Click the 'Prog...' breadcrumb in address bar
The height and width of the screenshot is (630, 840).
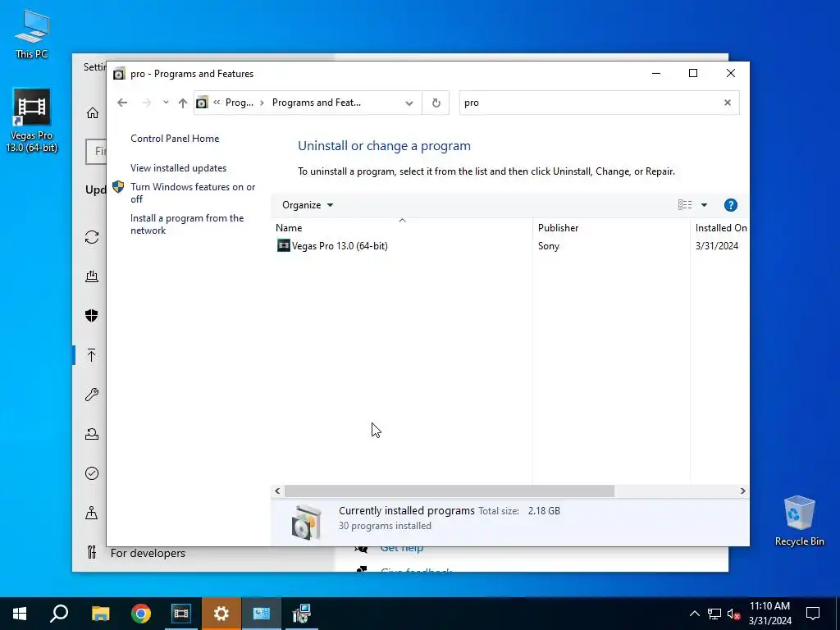[x=240, y=103]
